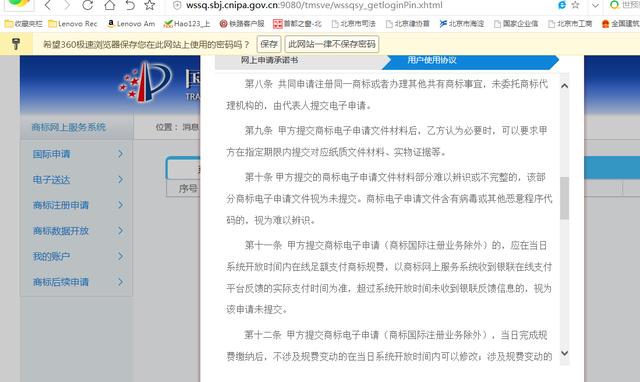Reload the page with the refresh icon
This screenshot has width=640, height=382.
click(87, 5)
